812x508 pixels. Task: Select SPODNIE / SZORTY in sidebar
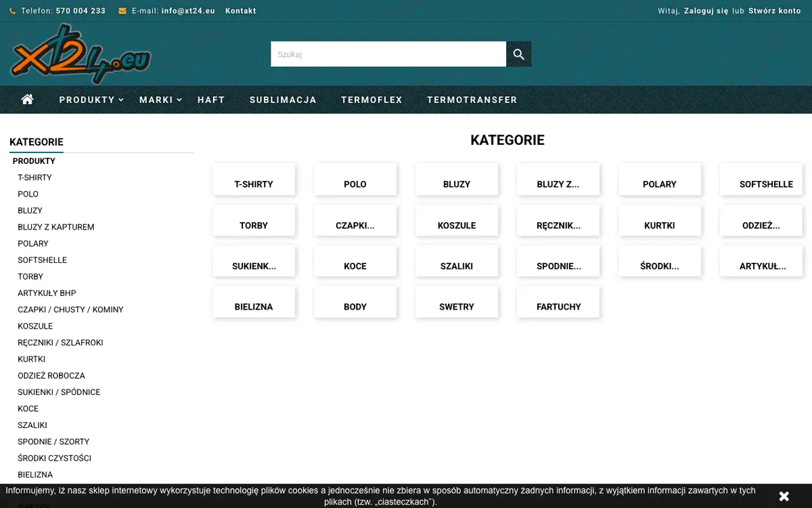pyautogui.click(x=53, y=442)
